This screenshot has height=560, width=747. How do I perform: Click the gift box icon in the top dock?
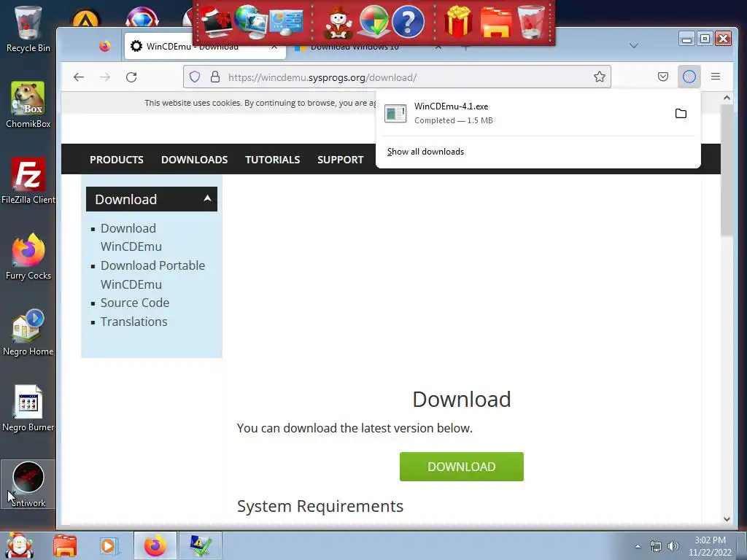point(458,22)
